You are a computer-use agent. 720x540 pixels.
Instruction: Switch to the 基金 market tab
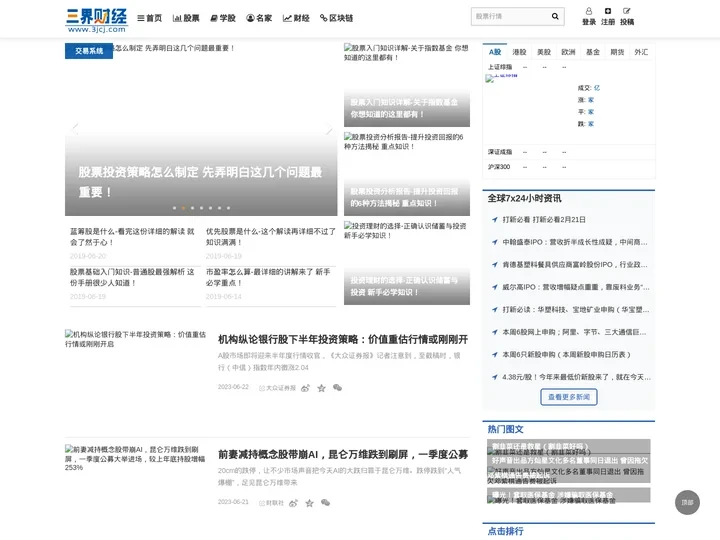click(592, 52)
